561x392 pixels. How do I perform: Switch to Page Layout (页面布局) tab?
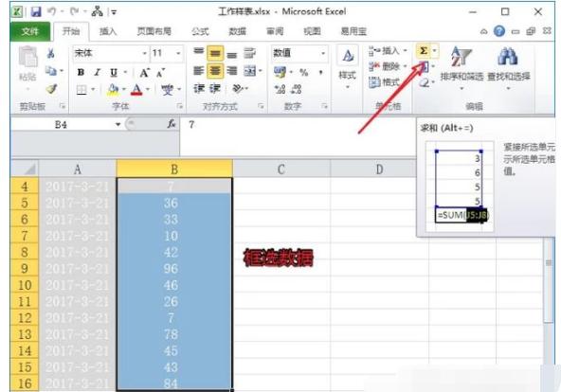pos(154,31)
